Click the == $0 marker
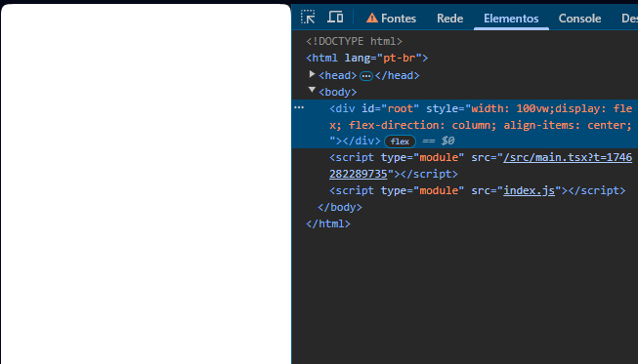Viewport: 638px width, 364px height. point(439,141)
